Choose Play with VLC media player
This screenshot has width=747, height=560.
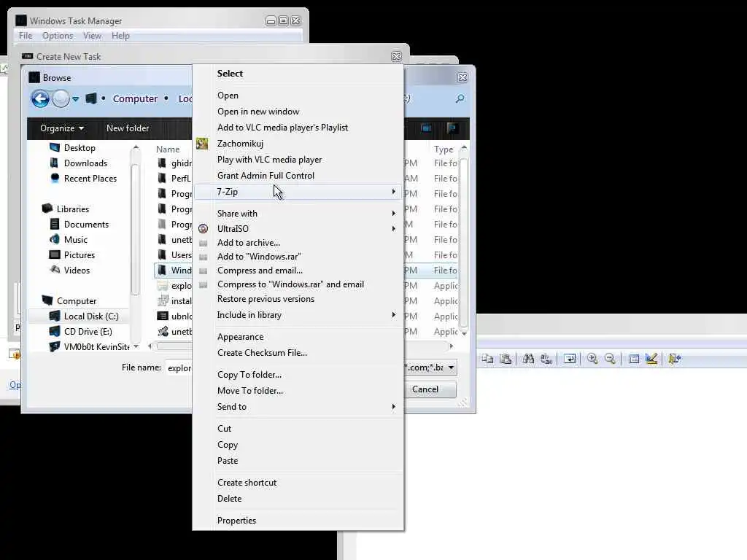[298, 160]
